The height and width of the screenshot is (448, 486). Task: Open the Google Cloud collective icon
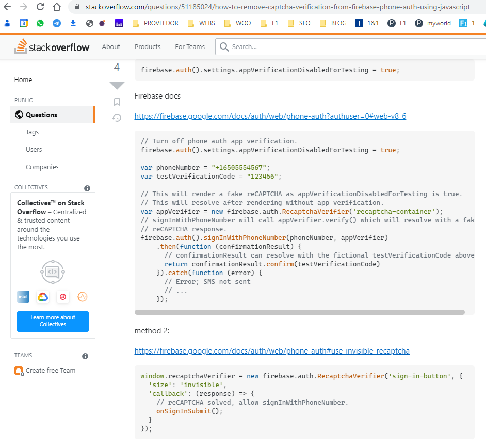[x=43, y=297]
